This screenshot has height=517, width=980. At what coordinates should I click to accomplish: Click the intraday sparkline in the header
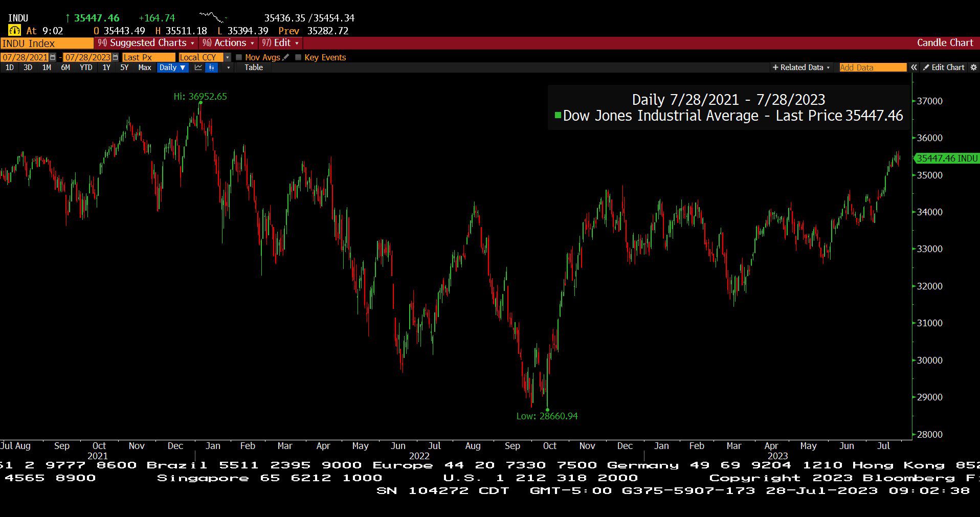pyautogui.click(x=212, y=17)
